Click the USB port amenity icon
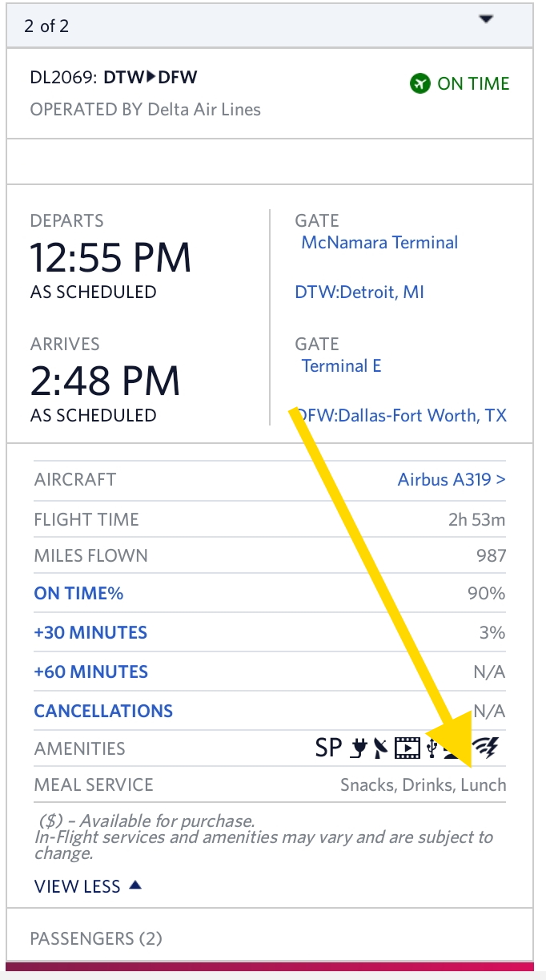The width and height of the screenshot is (546, 980). click(x=432, y=748)
